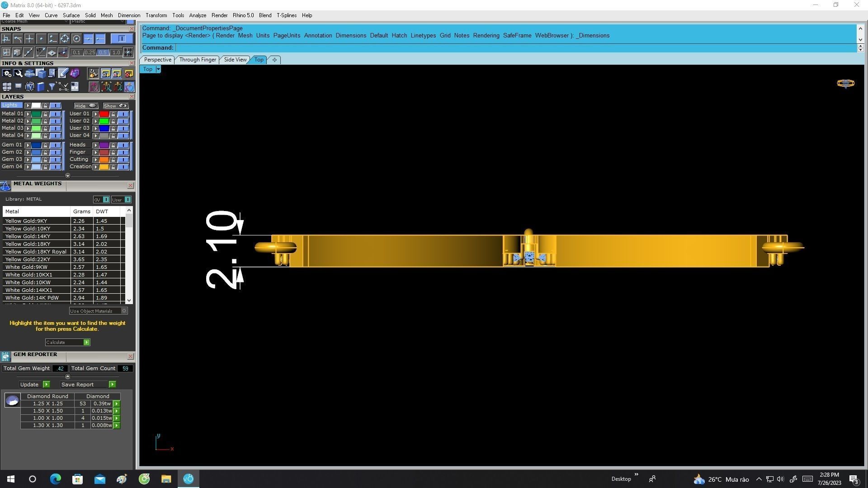The height and width of the screenshot is (488, 868).
Task: Toggle the lock on Metal 01 layer
Action: [45, 114]
